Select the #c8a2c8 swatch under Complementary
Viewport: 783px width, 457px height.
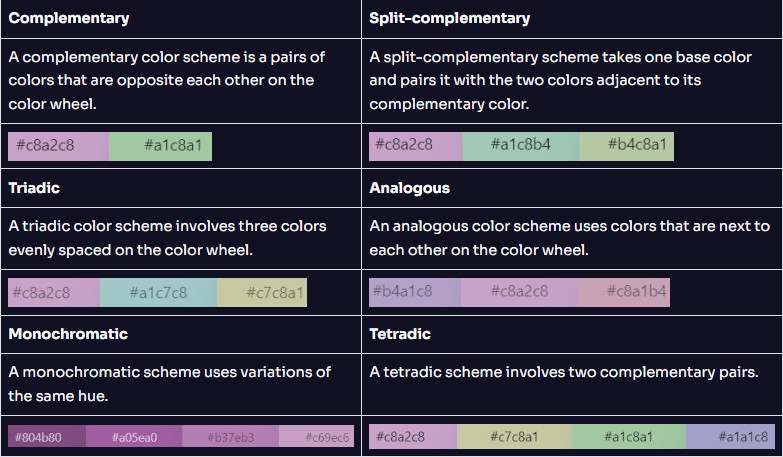[58, 146]
